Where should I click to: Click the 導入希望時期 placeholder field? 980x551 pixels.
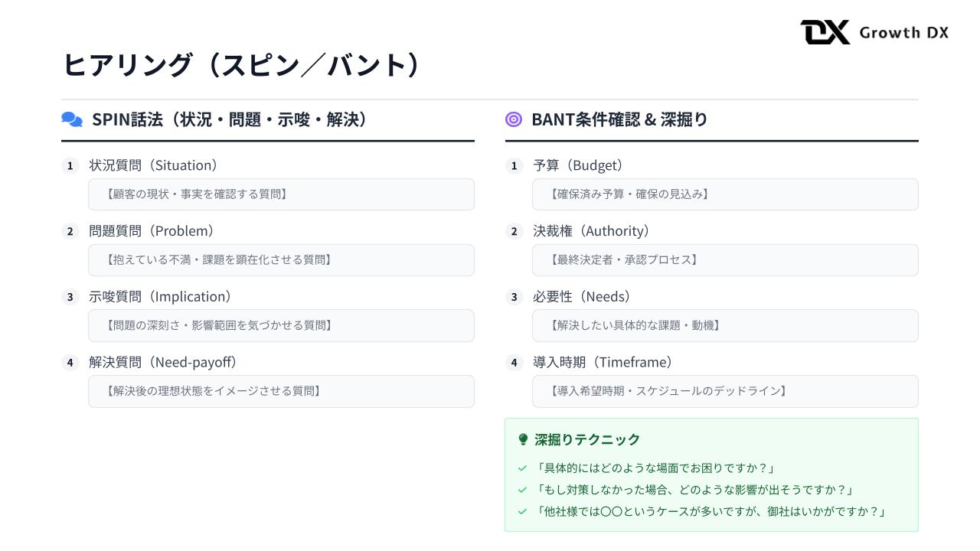point(725,391)
